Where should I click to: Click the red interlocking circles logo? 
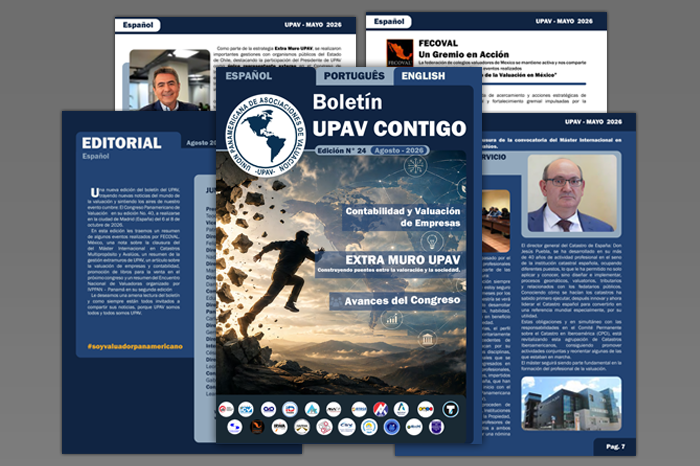click(x=324, y=427)
